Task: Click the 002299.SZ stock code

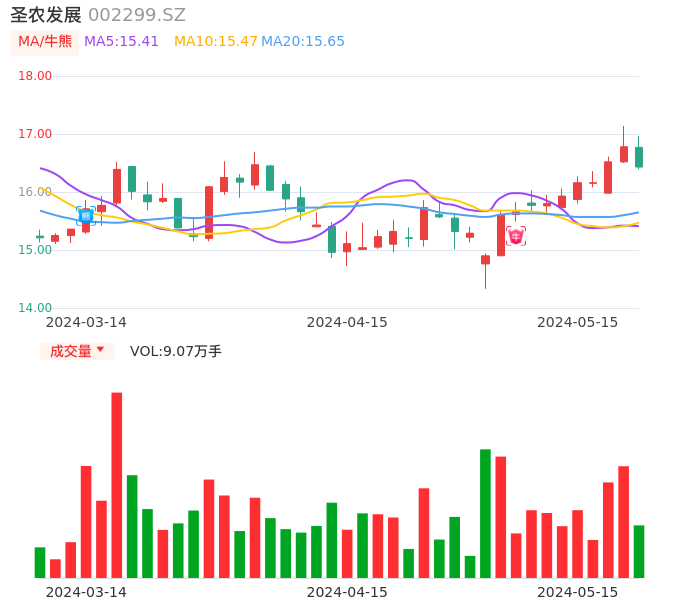Action: coord(137,15)
